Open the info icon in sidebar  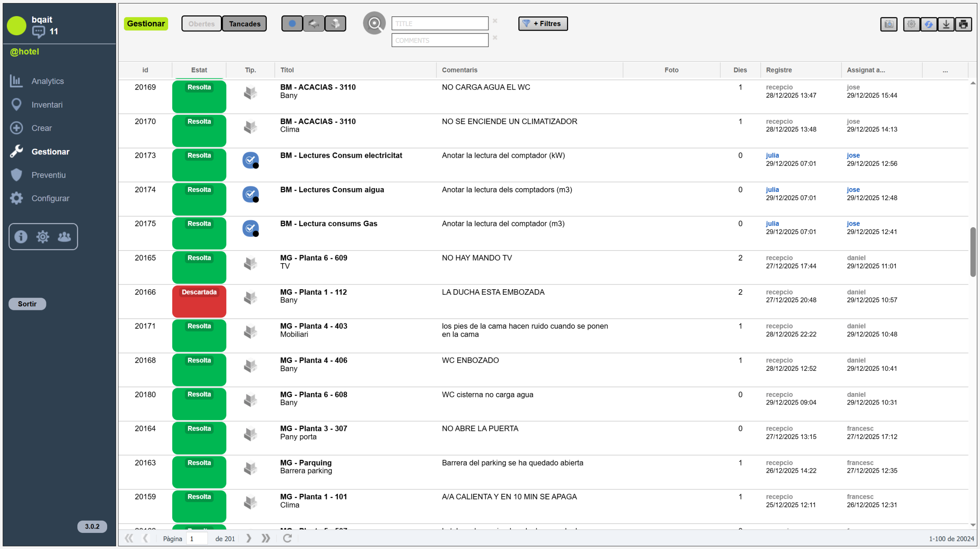(21, 237)
